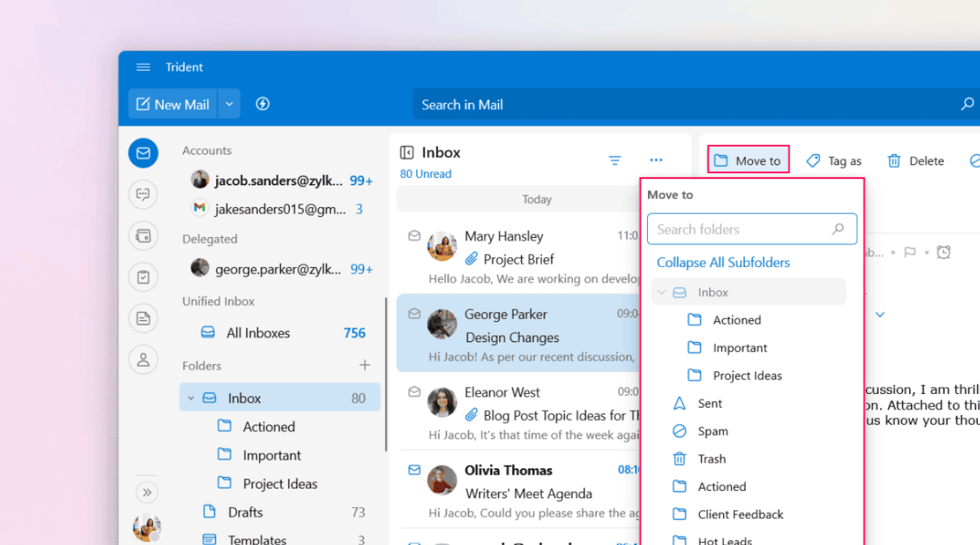
Task: Expand the New Mail dropdown arrow
Action: pos(229,104)
